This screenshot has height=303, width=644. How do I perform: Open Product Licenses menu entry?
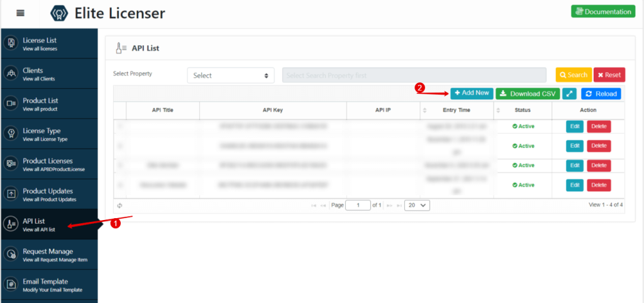49,164
